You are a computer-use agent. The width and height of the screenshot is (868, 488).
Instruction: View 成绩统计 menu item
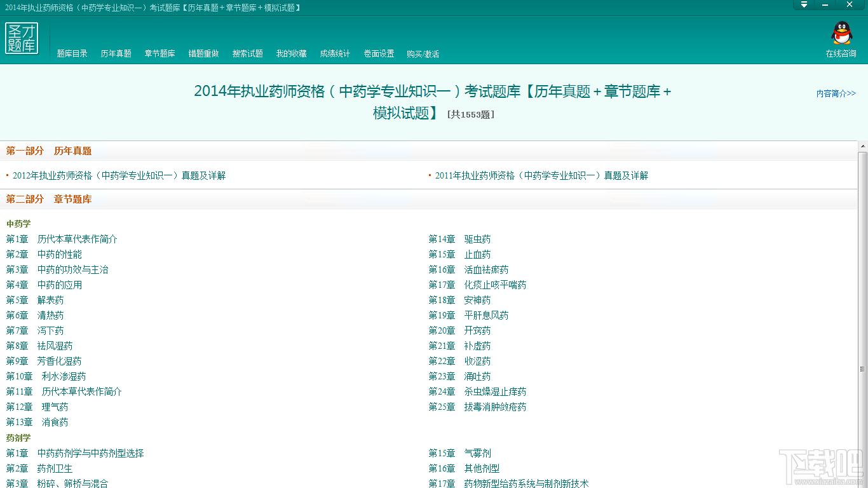point(336,54)
